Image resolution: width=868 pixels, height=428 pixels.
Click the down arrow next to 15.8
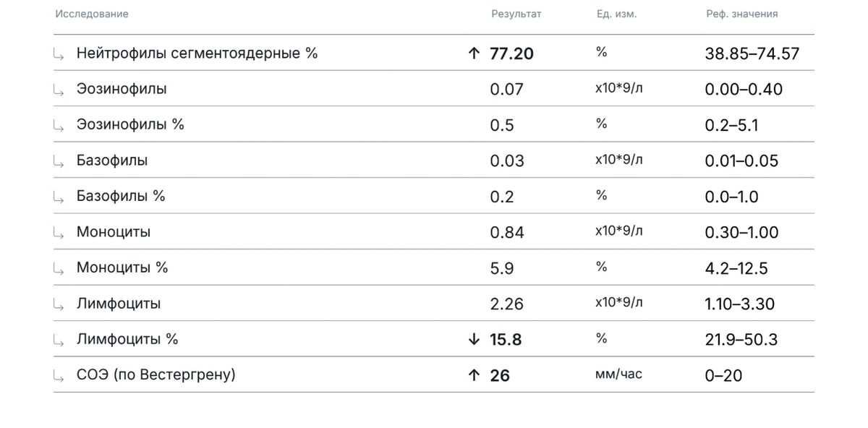(x=475, y=339)
